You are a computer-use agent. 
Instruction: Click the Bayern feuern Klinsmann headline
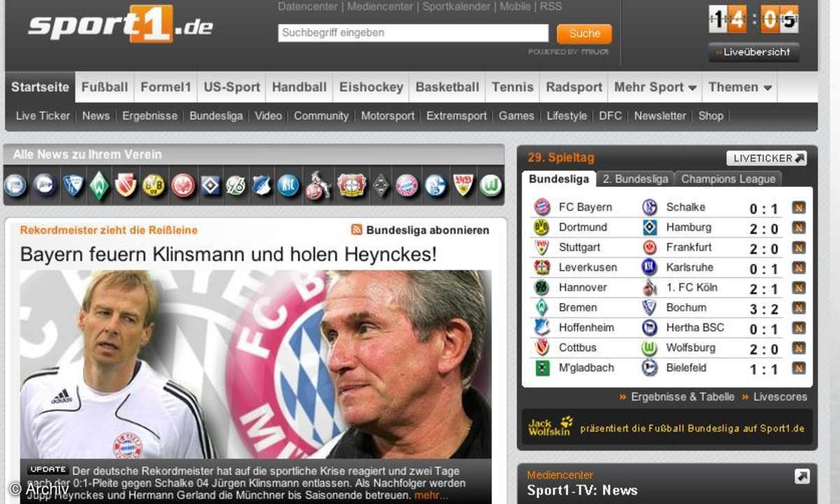(228, 254)
